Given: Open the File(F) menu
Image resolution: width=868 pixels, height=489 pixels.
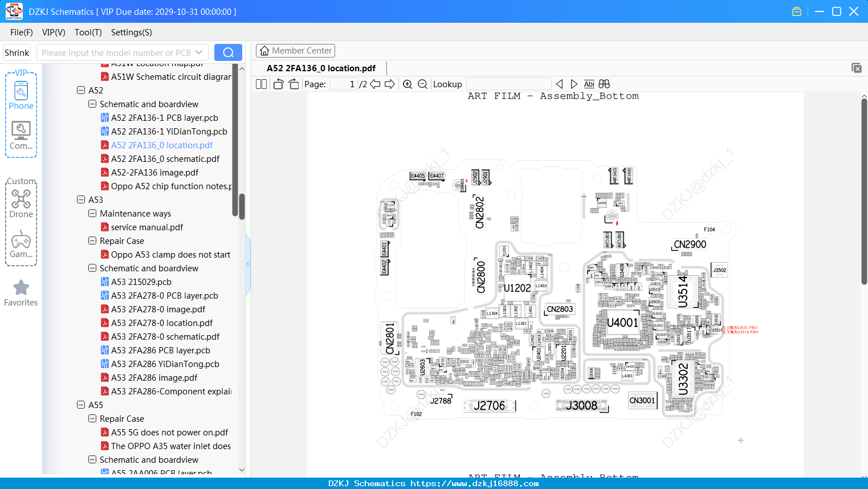Looking at the screenshot, I should pos(22,32).
